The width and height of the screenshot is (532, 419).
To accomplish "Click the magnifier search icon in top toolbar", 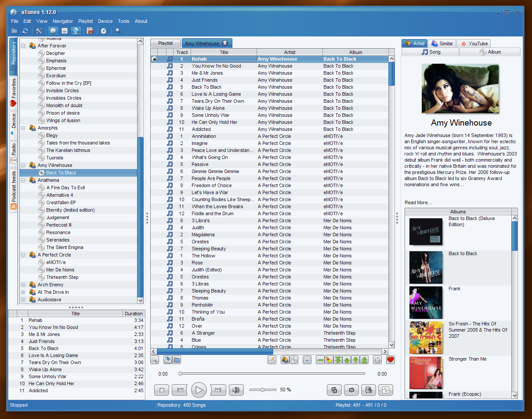I will [118, 31].
